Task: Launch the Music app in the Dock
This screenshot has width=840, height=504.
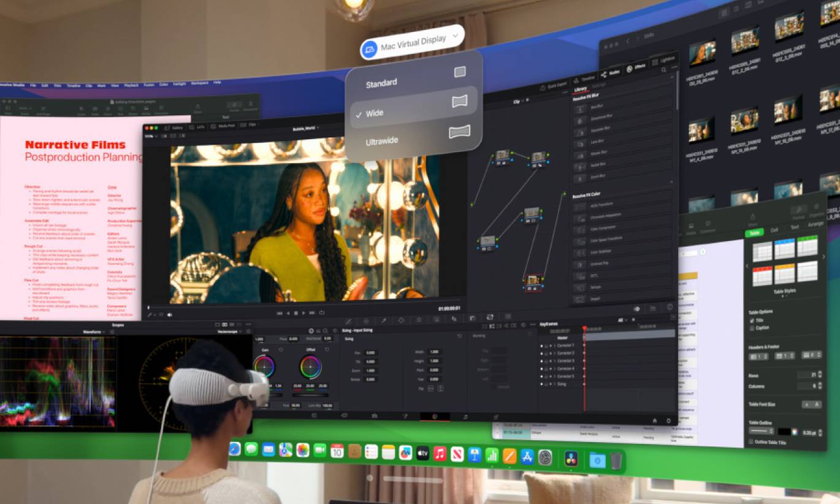Action: tap(440, 454)
